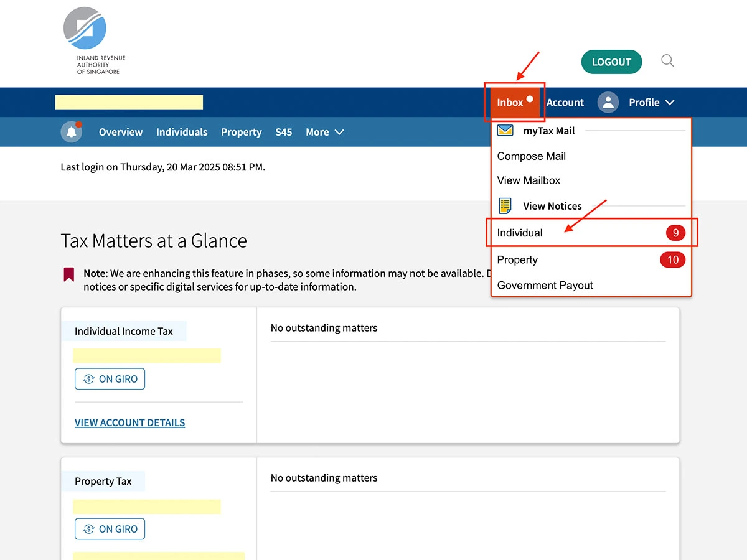Go to the Individuals menu item

(182, 132)
